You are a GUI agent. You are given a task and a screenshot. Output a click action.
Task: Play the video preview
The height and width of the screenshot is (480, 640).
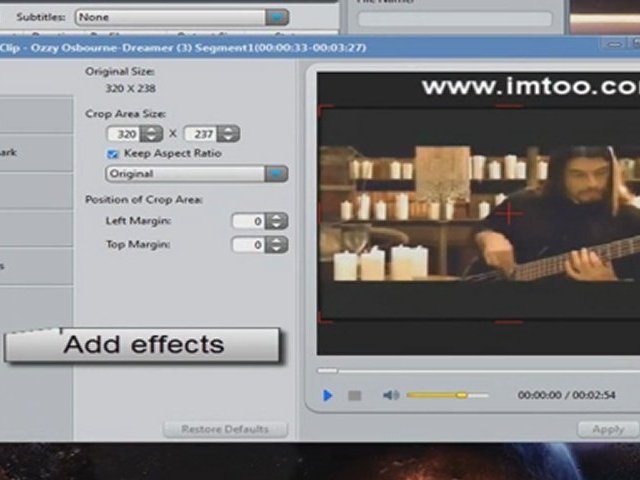(327, 396)
